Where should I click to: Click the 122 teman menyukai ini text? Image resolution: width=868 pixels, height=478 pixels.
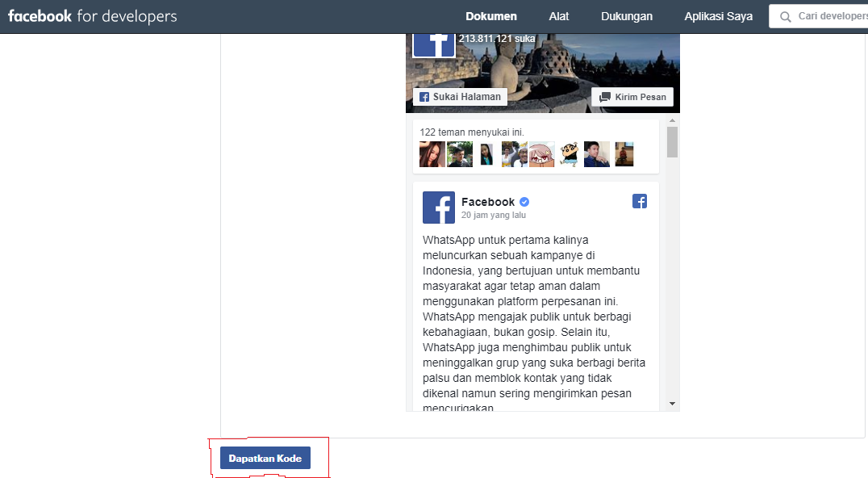pyautogui.click(x=472, y=132)
